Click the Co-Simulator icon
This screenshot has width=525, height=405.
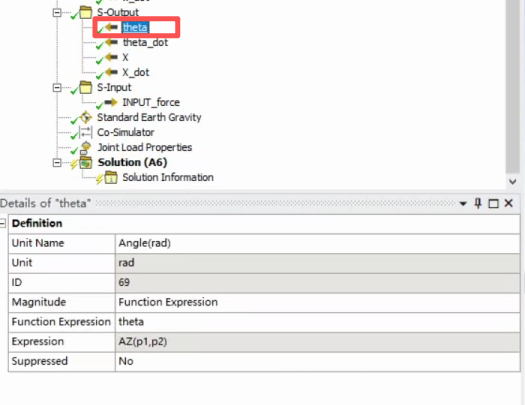click(86, 132)
